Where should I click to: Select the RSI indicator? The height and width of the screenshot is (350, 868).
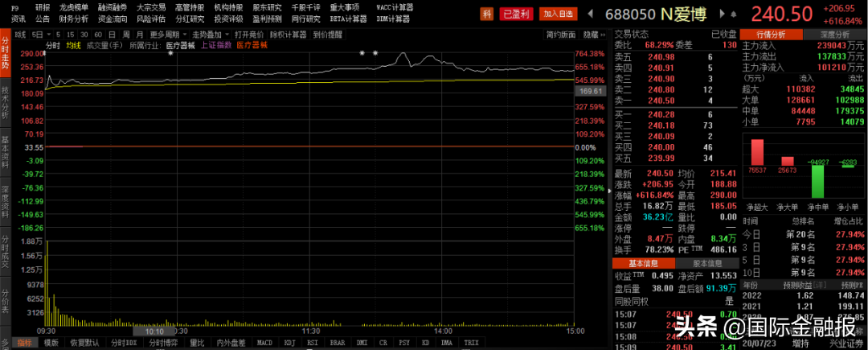(313, 343)
